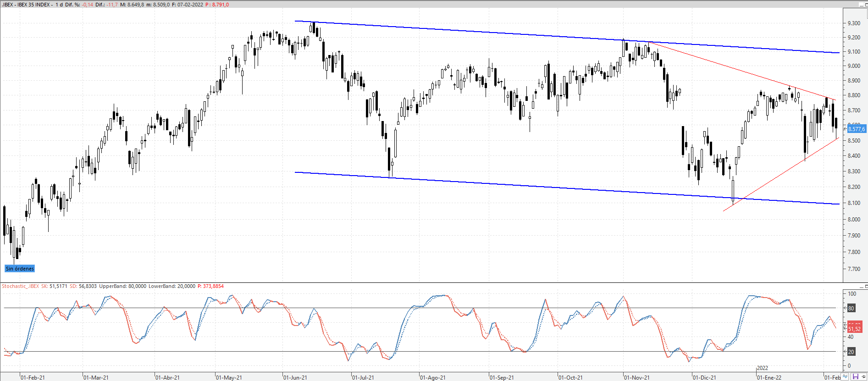Open the chart indicators zigzag icon
The image size is (868, 381).
tap(845, 376)
